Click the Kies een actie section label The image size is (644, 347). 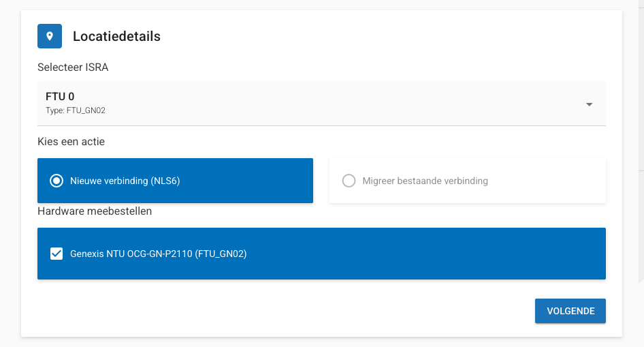point(71,141)
